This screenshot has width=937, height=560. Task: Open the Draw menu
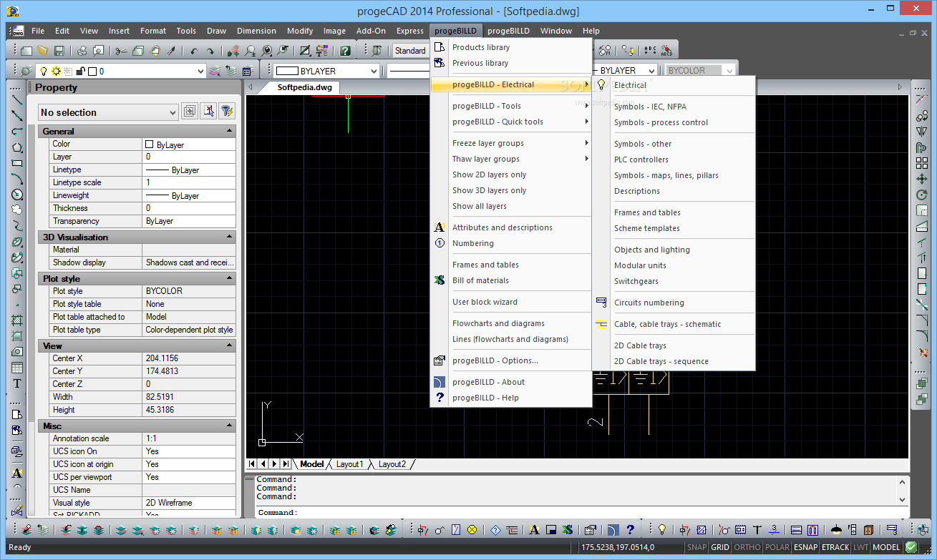click(216, 31)
